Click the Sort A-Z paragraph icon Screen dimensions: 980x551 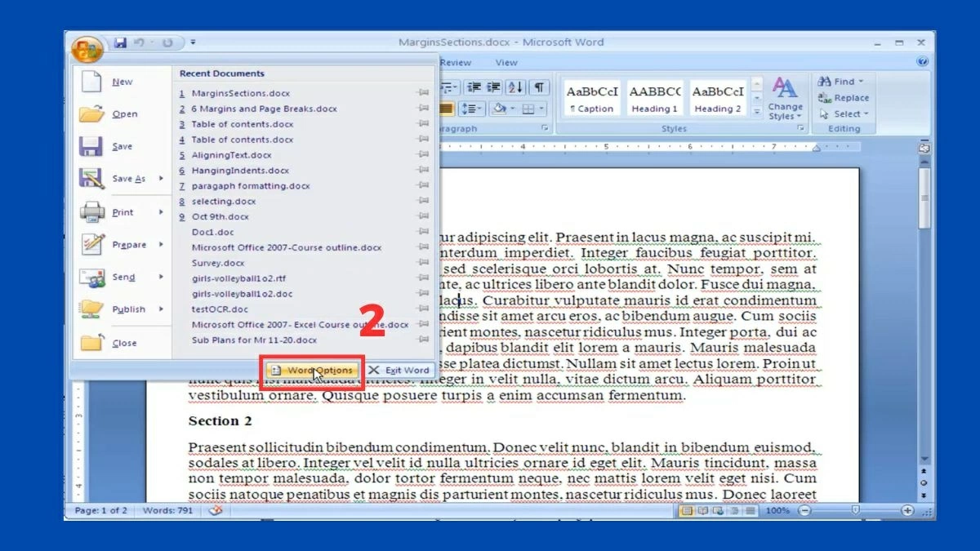(516, 87)
